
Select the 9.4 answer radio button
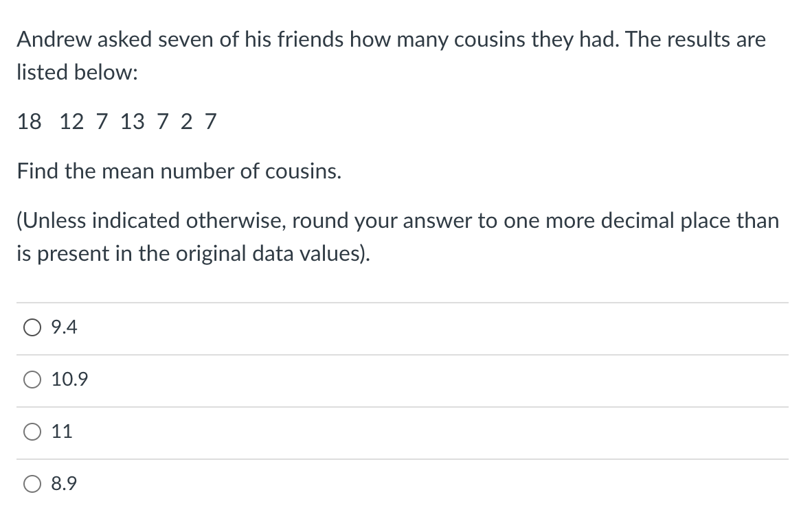point(32,328)
